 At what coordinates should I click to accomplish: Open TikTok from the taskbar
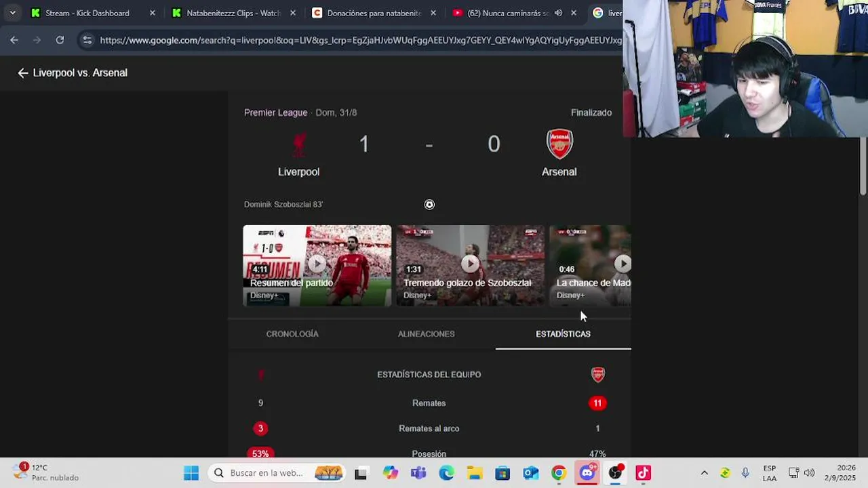pyautogui.click(x=644, y=473)
